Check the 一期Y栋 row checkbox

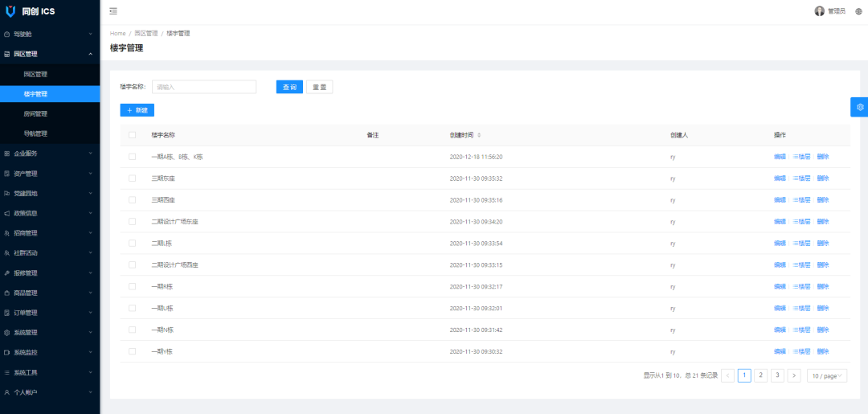click(132, 351)
